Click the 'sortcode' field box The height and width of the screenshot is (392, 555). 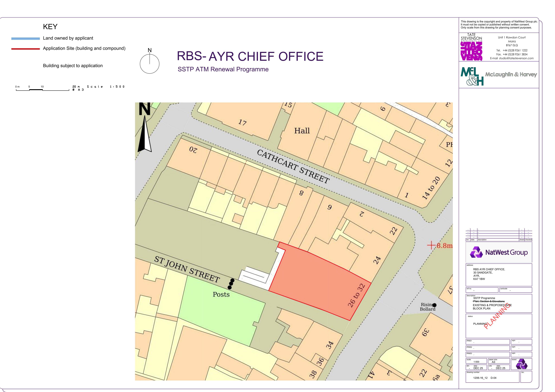(x=516, y=290)
